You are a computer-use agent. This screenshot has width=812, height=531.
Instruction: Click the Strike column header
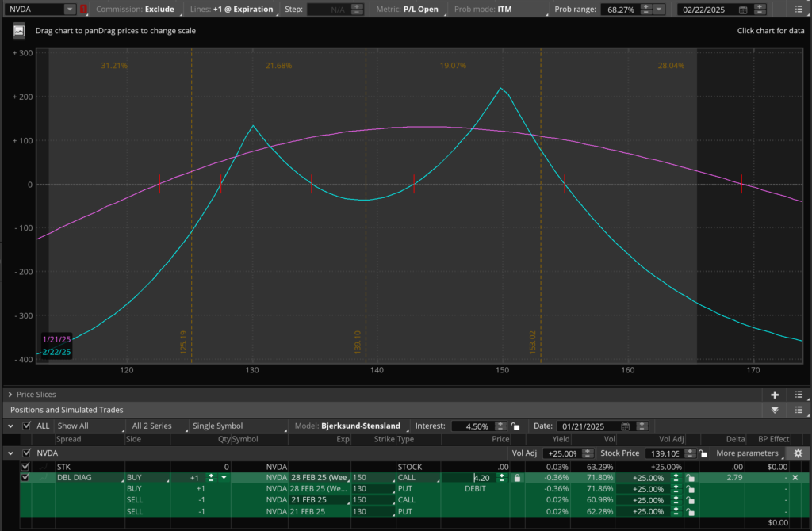385,439
